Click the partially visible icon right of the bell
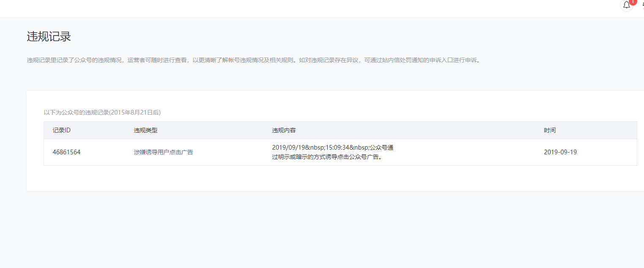The width and height of the screenshot is (644, 268). coord(642,4)
